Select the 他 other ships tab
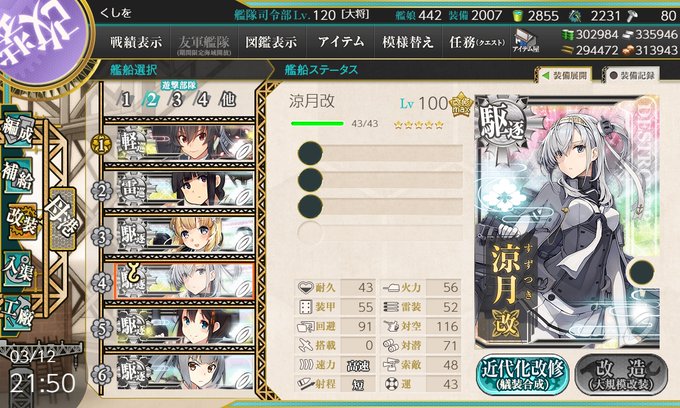 pyautogui.click(x=227, y=100)
